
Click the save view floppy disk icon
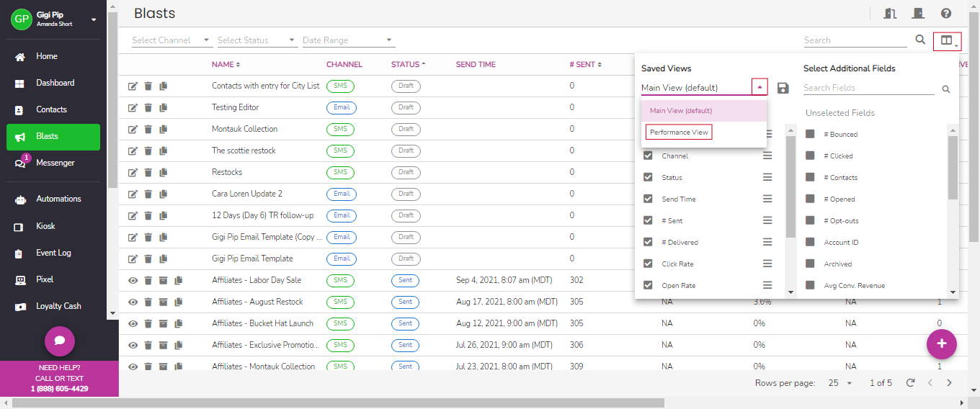(x=783, y=88)
